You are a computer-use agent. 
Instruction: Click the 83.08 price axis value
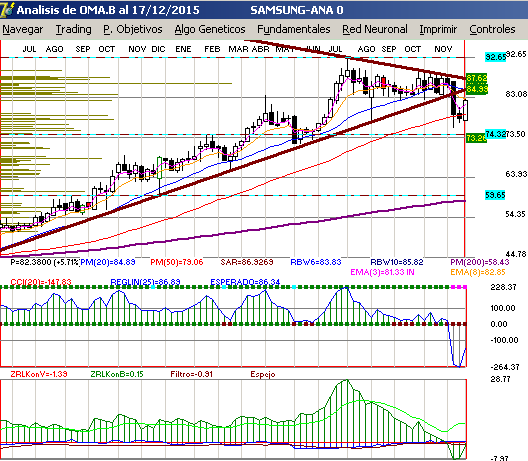click(516, 94)
